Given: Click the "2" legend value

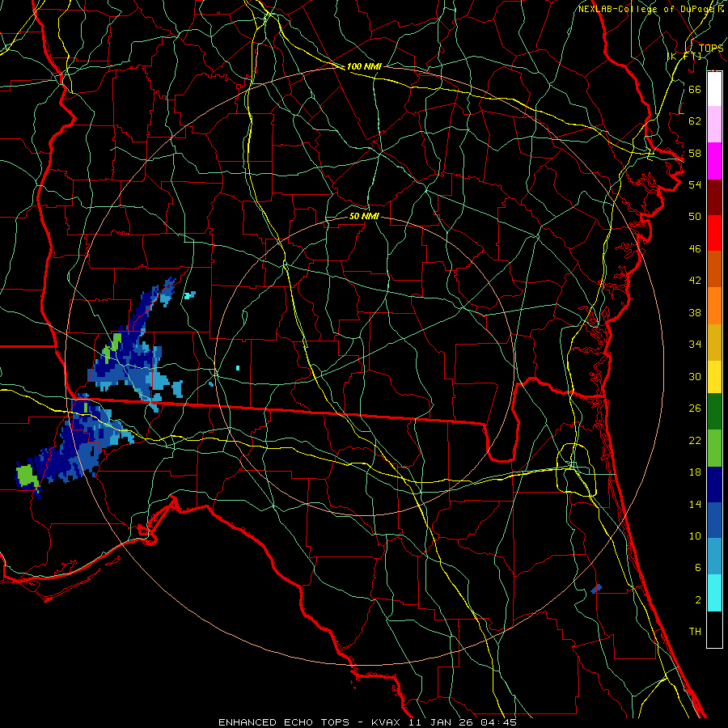Looking at the screenshot, I should (697, 600).
